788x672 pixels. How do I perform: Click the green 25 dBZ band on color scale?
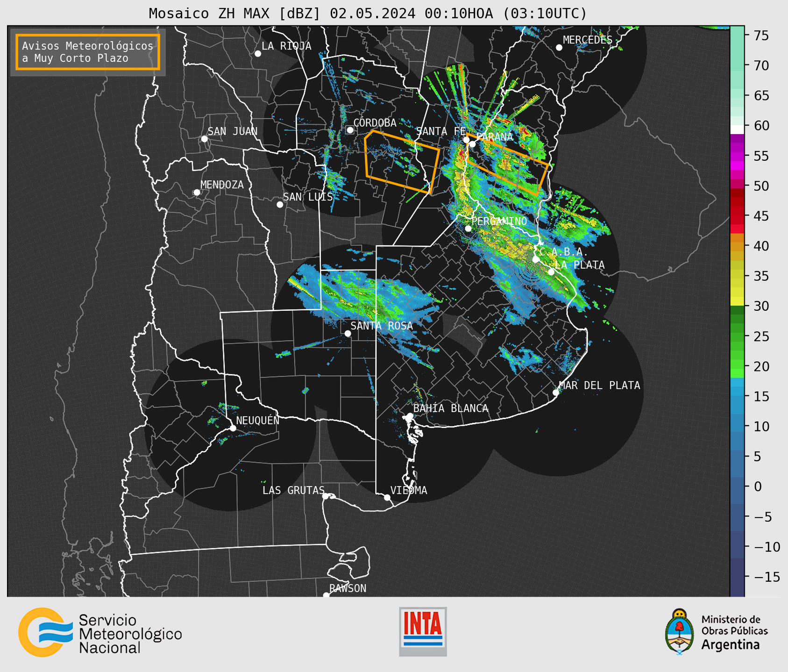click(737, 336)
